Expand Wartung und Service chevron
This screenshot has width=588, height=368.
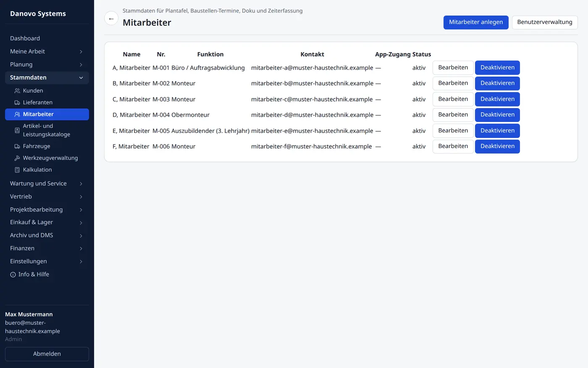click(81, 184)
